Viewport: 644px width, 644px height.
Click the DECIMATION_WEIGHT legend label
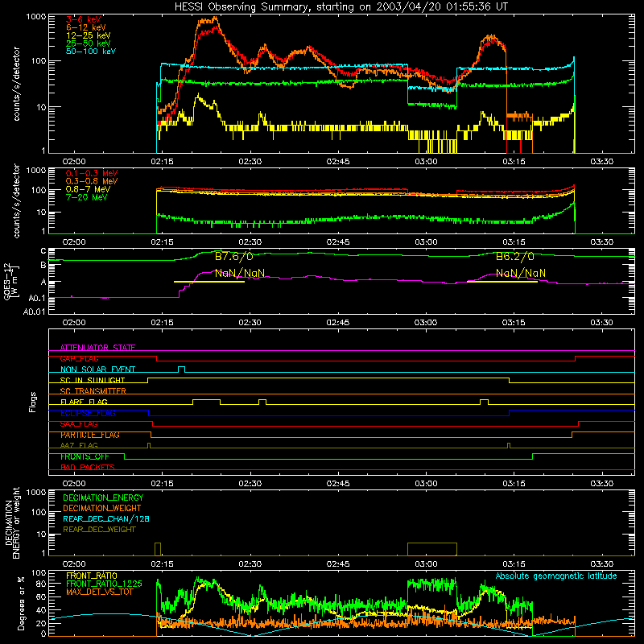pyautogui.click(x=102, y=508)
